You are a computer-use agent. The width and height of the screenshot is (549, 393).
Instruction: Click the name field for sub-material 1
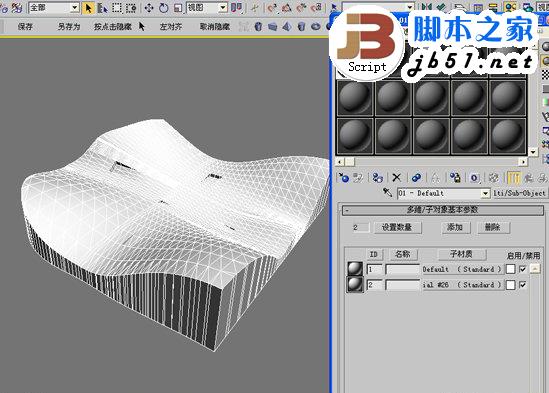point(402,269)
